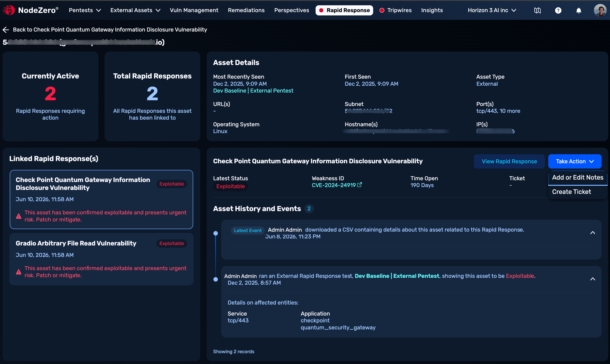The height and width of the screenshot is (364, 610).
Task: Open the map guide icon in header
Action: coord(537,10)
